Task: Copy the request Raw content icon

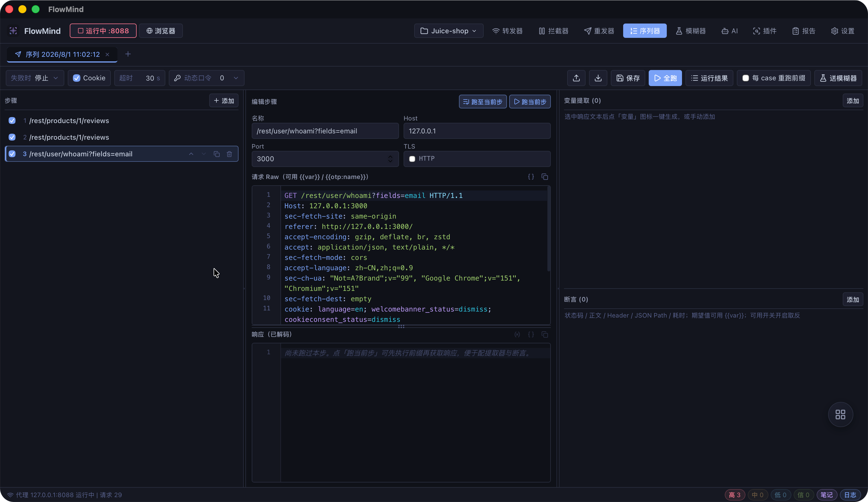Action: click(x=545, y=177)
